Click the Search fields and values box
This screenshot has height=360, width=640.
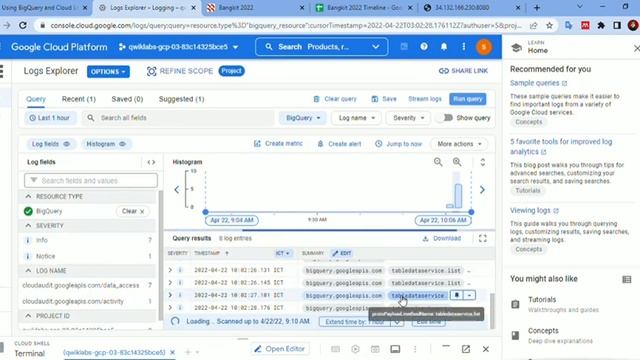coord(91,180)
